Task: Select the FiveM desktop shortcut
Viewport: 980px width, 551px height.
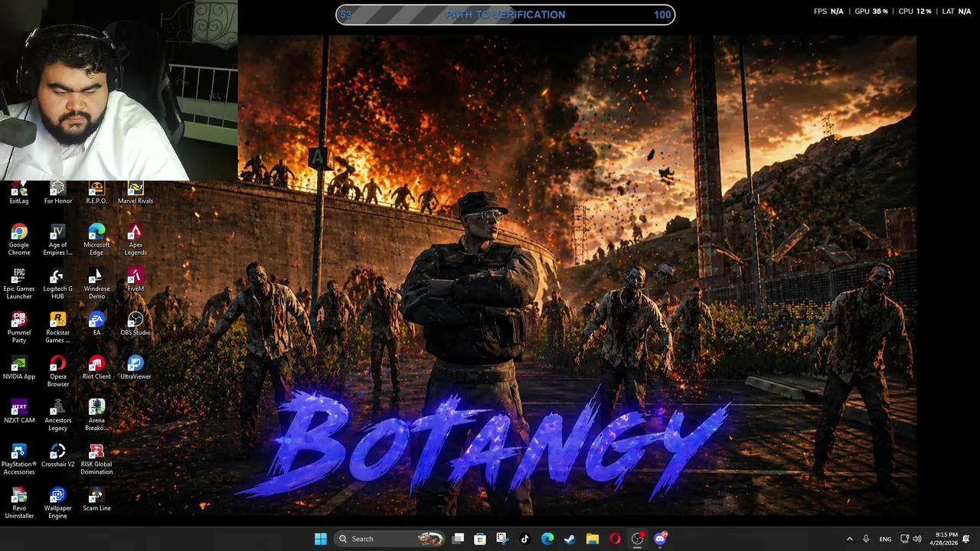Action: [136, 280]
